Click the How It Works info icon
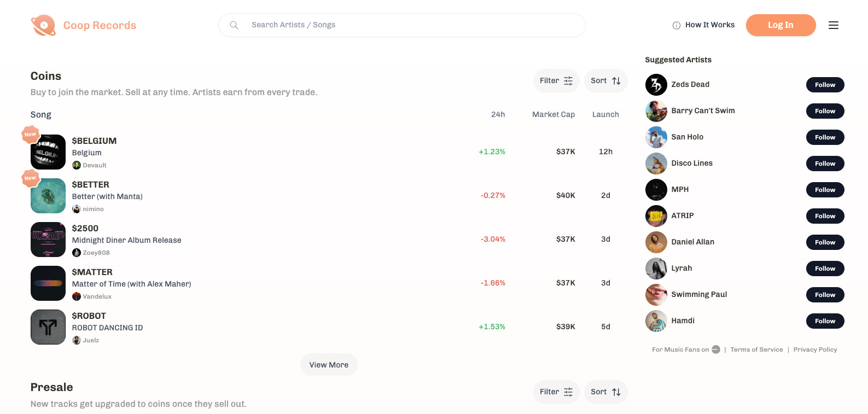Screen dimensions: 868x414 pos(677,25)
